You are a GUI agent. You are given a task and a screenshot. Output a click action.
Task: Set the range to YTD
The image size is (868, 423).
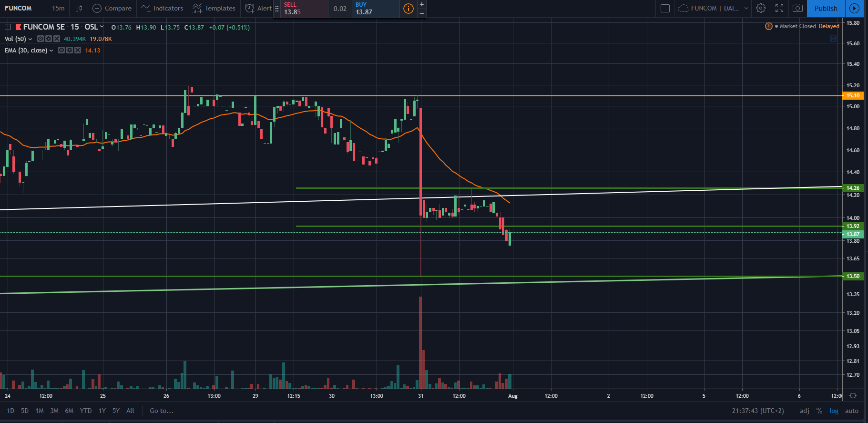(86, 411)
